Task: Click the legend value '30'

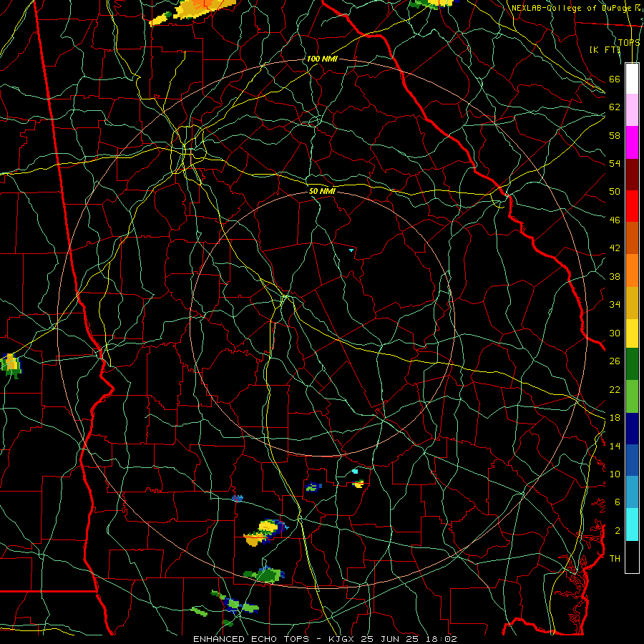Action: click(615, 333)
